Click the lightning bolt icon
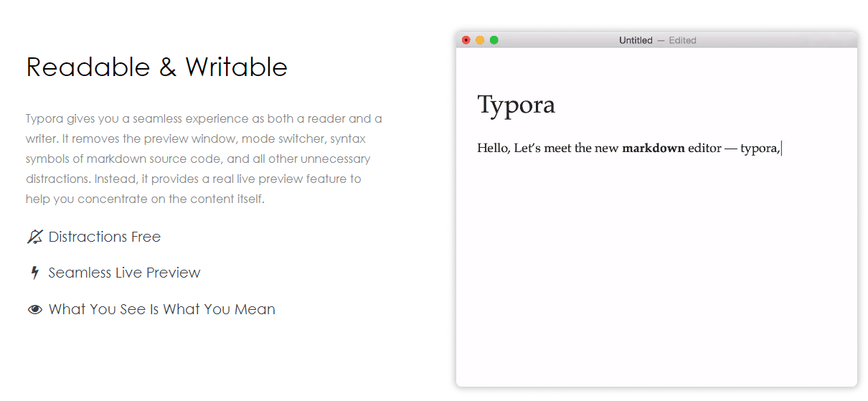 pyautogui.click(x=34, y=273)
